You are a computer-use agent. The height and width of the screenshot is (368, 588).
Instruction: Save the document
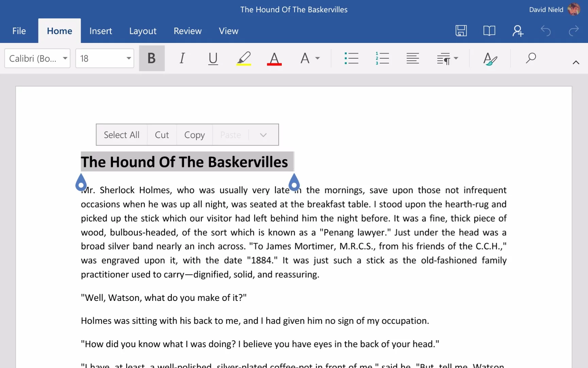click(x=461, y=31)
